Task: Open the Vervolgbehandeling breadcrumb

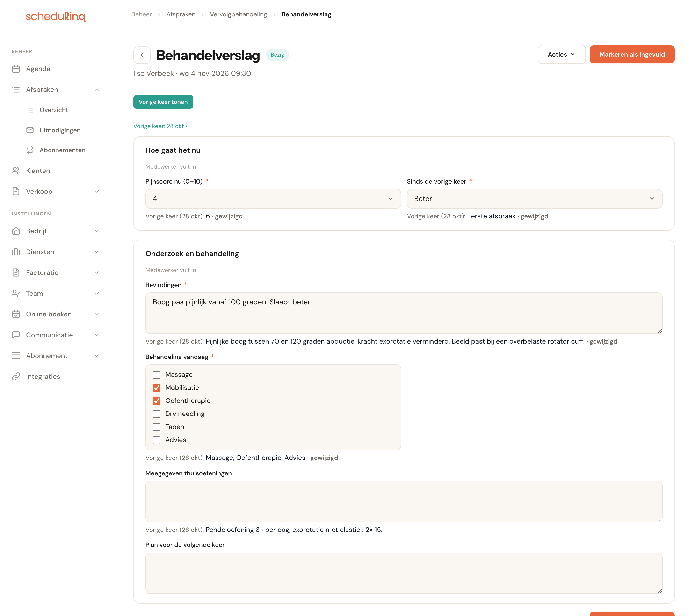Action: (x=238, y=14)
